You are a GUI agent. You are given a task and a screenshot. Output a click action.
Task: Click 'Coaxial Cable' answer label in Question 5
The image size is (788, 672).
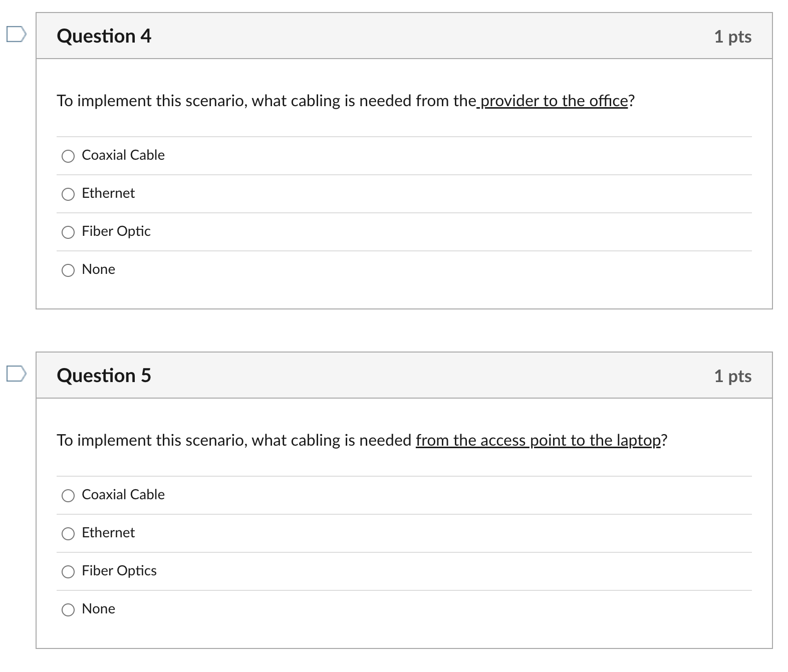(123, 495)
